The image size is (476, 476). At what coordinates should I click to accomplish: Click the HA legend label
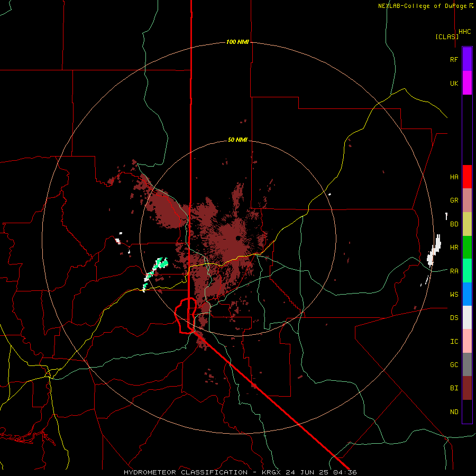click(x=454, y=177)
